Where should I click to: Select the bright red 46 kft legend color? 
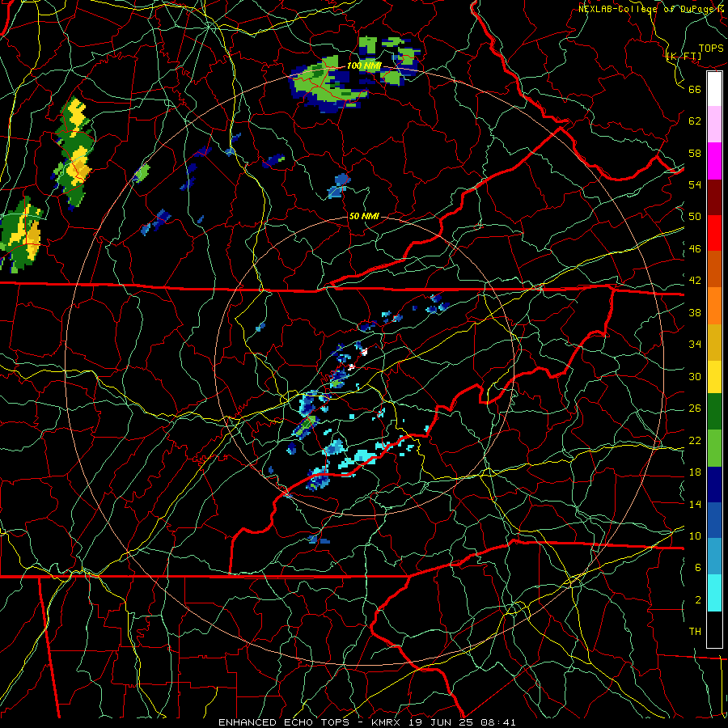[x=714, y=233]
